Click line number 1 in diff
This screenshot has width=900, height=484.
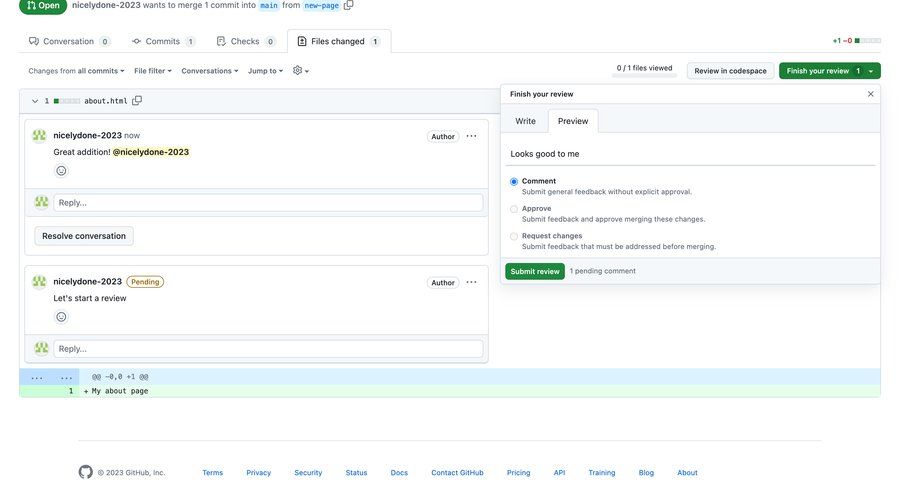tap(71, 391)
